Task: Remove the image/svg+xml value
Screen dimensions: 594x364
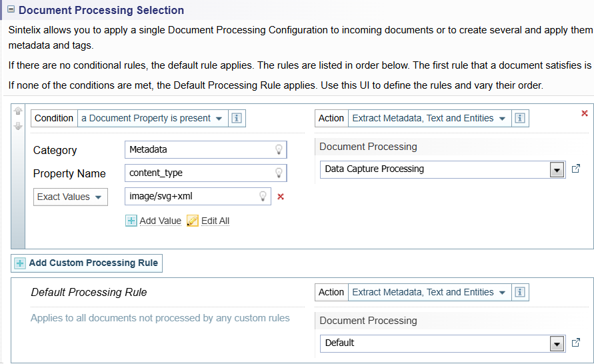Action: [281, 197]
